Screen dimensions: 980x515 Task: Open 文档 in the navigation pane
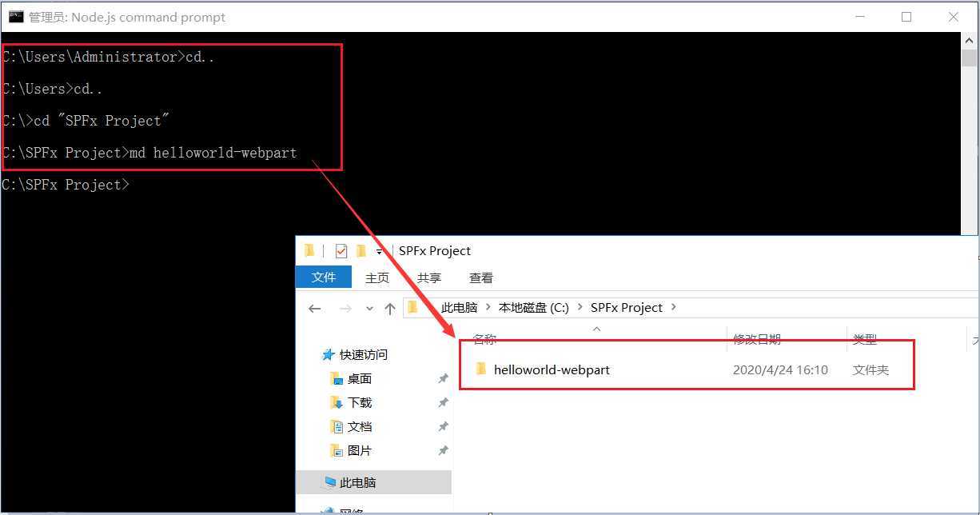coord(360,426)
